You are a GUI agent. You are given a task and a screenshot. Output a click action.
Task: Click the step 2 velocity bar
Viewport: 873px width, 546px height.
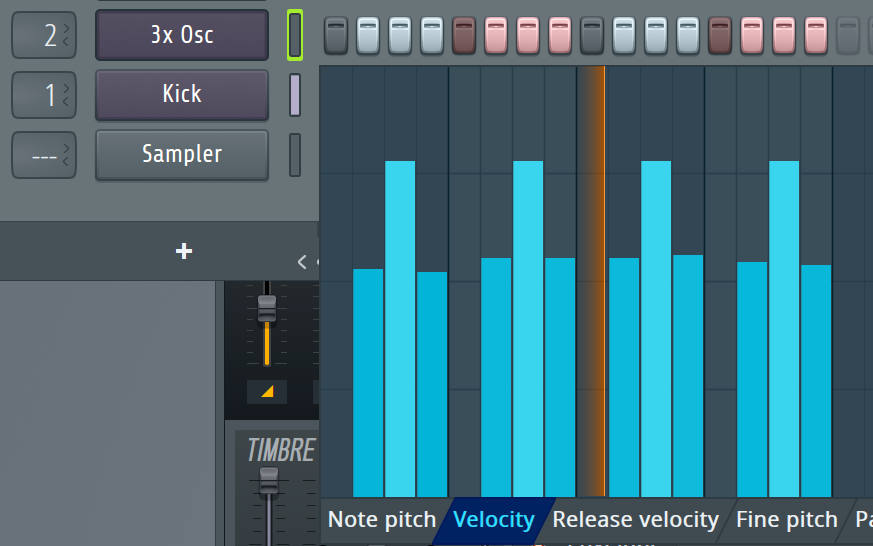[x=368, y=383]
